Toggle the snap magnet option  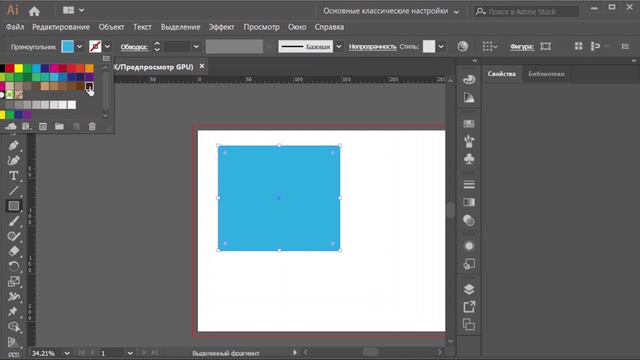[595, 47]
